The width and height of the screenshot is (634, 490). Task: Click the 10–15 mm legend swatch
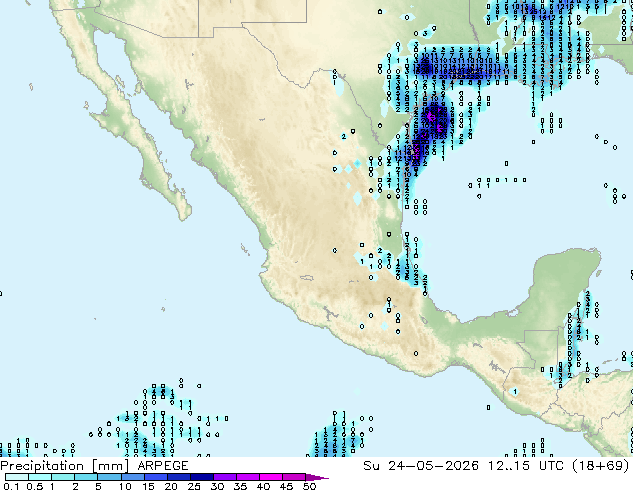(x=133, y=477)
